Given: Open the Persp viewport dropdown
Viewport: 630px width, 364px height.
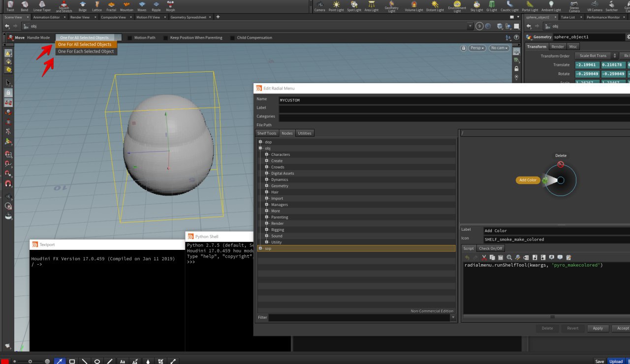Looking at the screenshot, I should pyautogui.click(x=477, y=48).
